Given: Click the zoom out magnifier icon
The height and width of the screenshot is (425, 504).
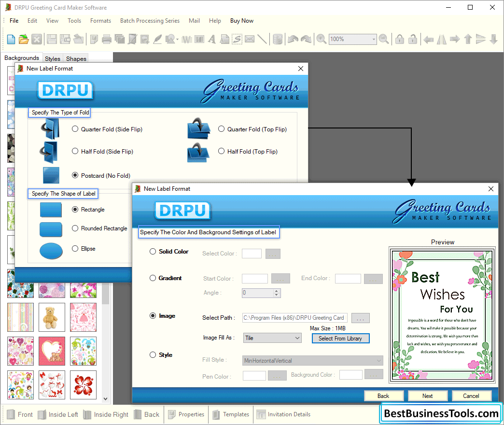Looking at the screenshot, I should 383,39.
